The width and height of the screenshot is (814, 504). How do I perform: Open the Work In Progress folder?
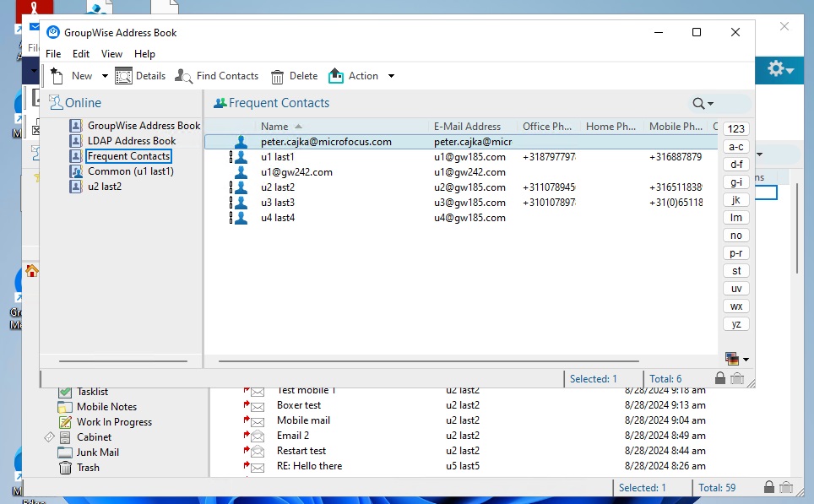pos(114,422)
